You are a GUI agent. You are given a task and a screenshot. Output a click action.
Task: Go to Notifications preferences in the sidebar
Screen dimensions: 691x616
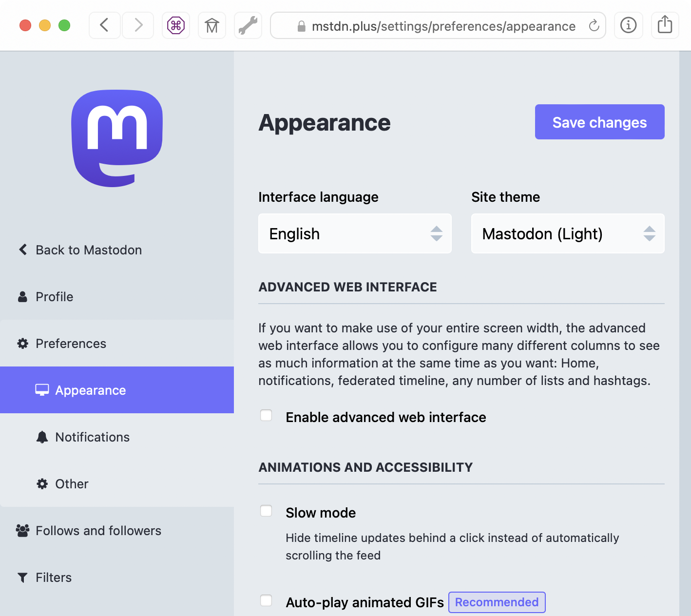(x=92, y=437)
